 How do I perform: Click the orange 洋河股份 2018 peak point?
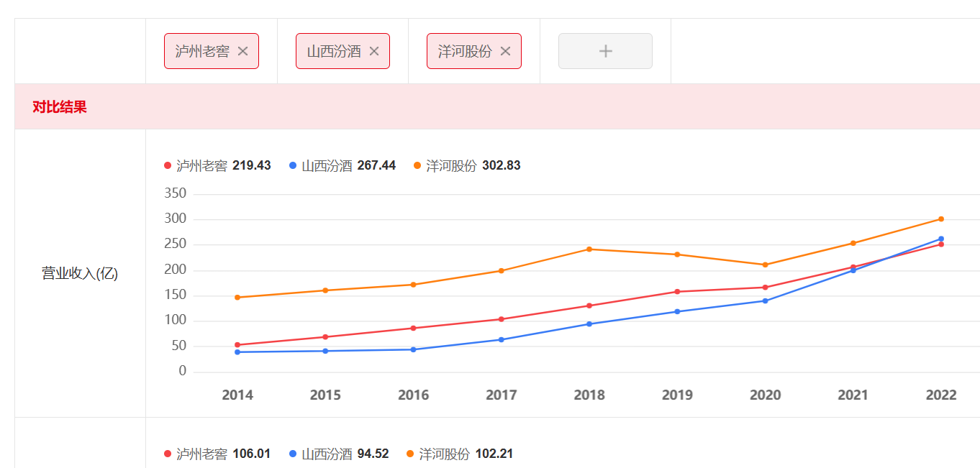(x=589, y=249)
